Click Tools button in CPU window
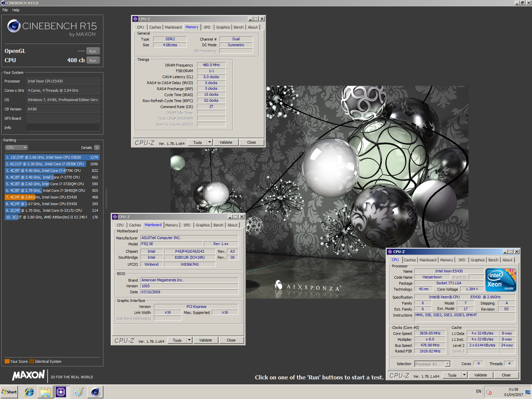Viewport: 532px width, 399px height. [x=452, y=375]
